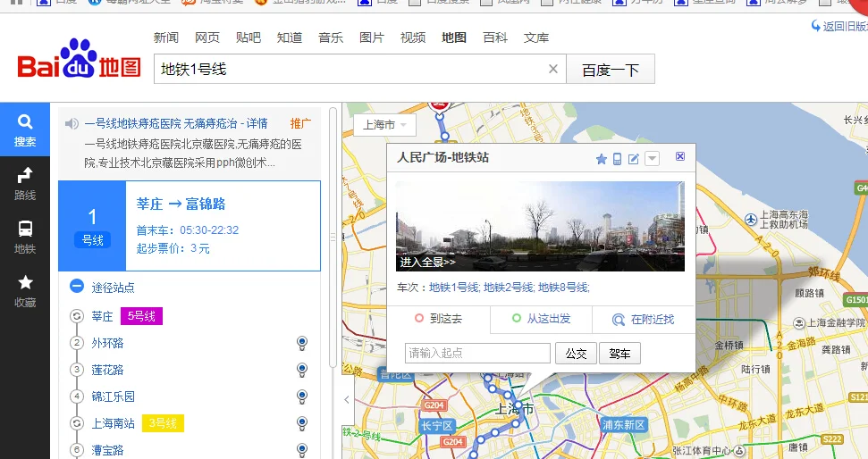Open the 新闻 navigation link
The height and width of the screenshot is (459, 868).
[166, 38]
